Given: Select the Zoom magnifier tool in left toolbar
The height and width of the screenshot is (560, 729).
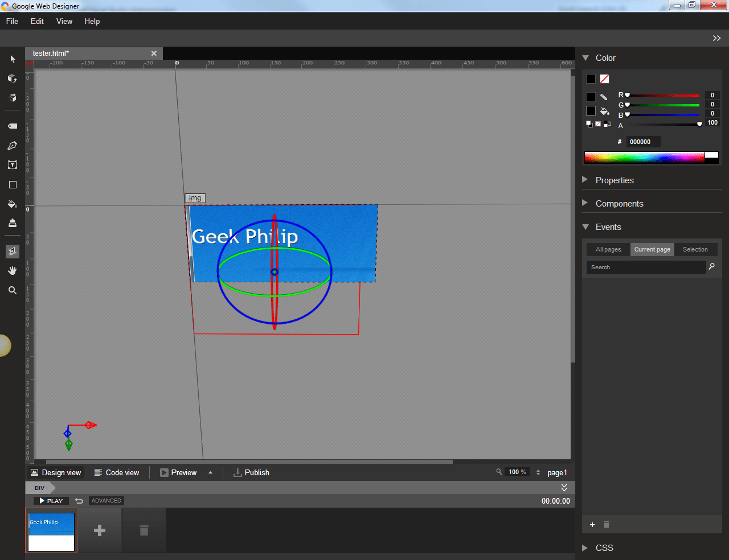Looking at the screenshot, I should 12,290.
